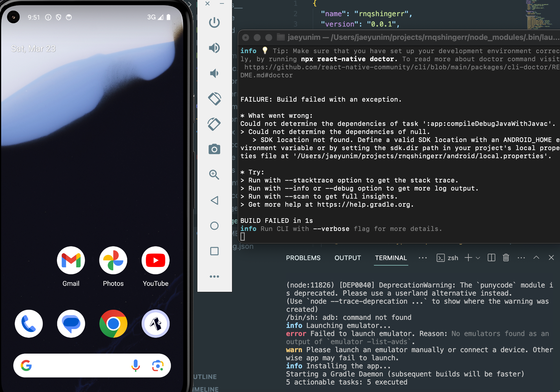560x392 pixels.
Task: Click the "version" line in the editor
Action: [x=360, y=24]
